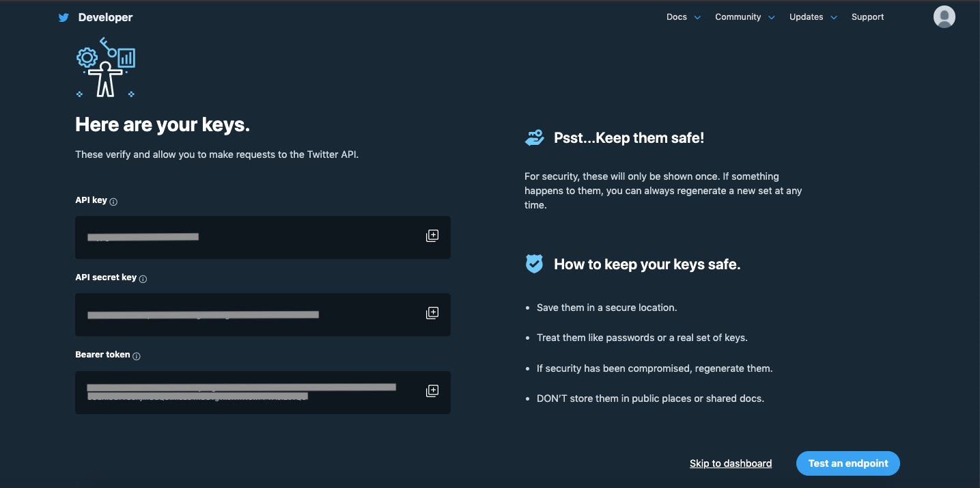Copy the API secret key
This screenshot has height=488, width=980.
432,313
